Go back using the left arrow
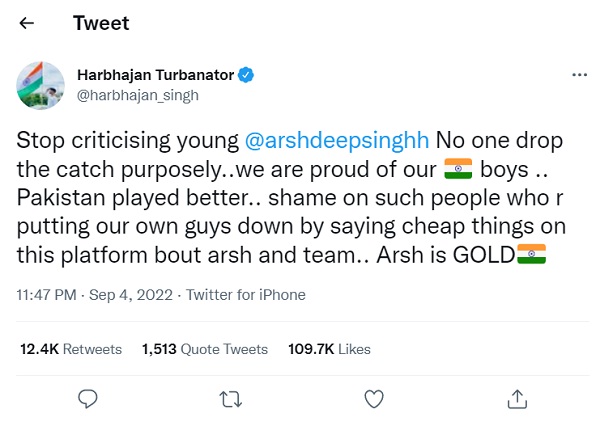This screenshot has width=600, height=422. tap(27, 24)
